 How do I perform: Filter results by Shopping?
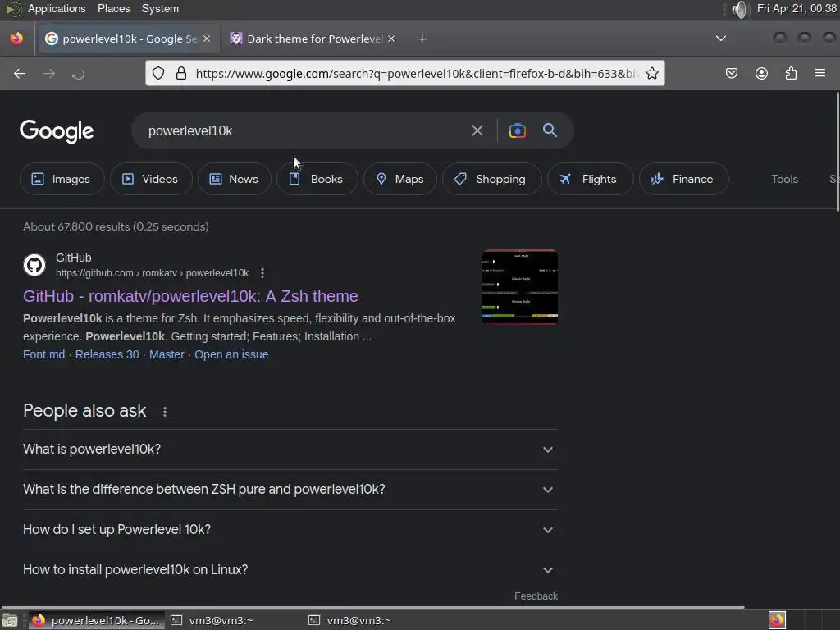pos(492,179)
